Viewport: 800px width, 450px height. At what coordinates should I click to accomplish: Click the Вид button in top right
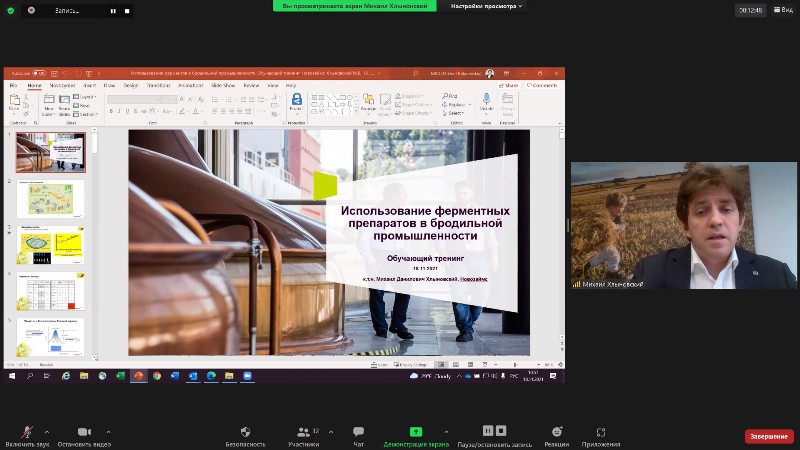[782, 10]
